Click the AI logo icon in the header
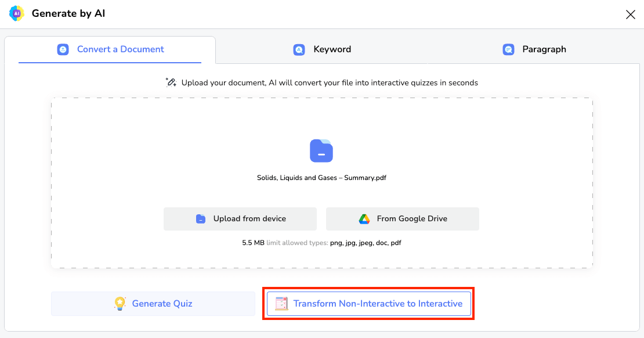The height and width of the screenshot is (338, 644). point(16,13)
